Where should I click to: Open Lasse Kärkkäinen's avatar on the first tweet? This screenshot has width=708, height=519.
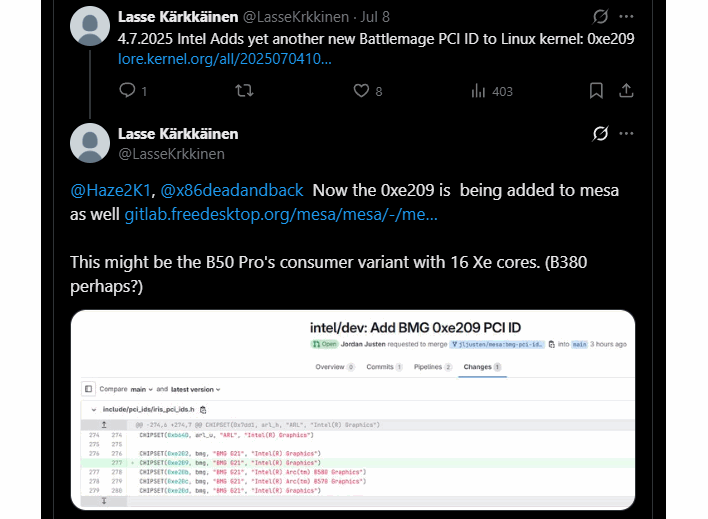(90, 26)
